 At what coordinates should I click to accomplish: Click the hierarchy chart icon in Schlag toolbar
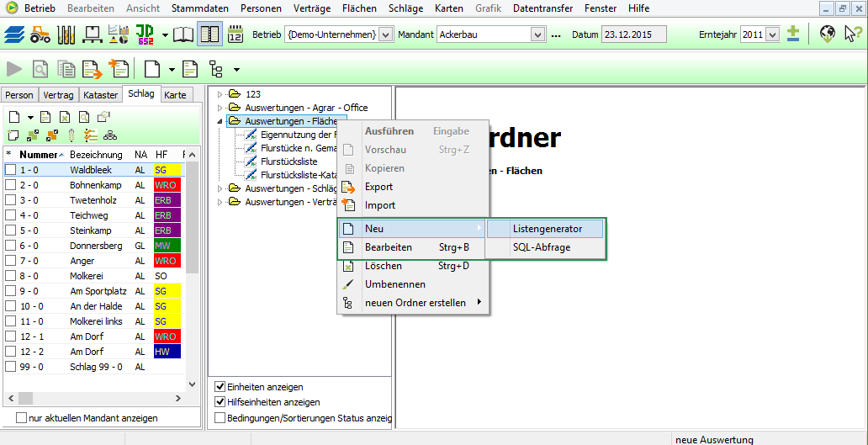pos(110,135)
